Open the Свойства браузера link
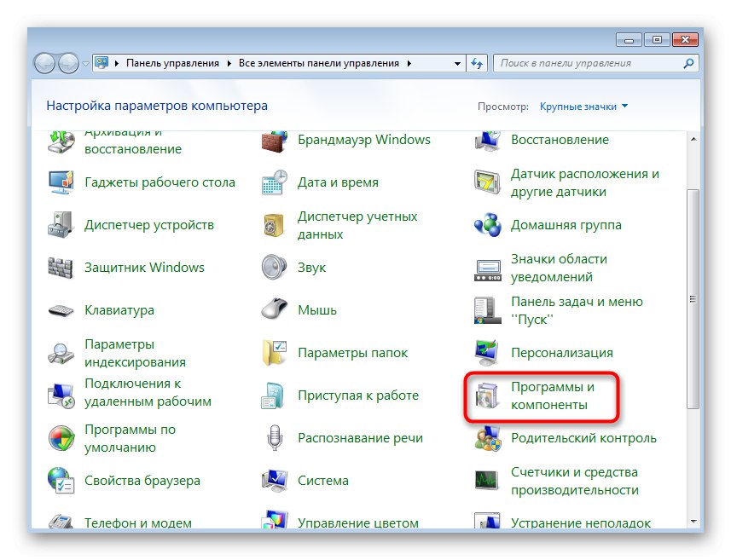Viewport: 731px width, 560px height. pos(142,481)
